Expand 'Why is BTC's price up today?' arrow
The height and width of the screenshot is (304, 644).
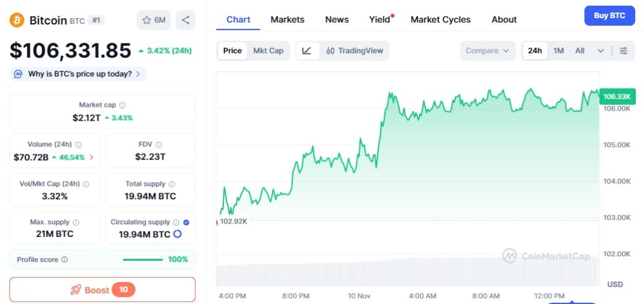(x=138, y=74)
